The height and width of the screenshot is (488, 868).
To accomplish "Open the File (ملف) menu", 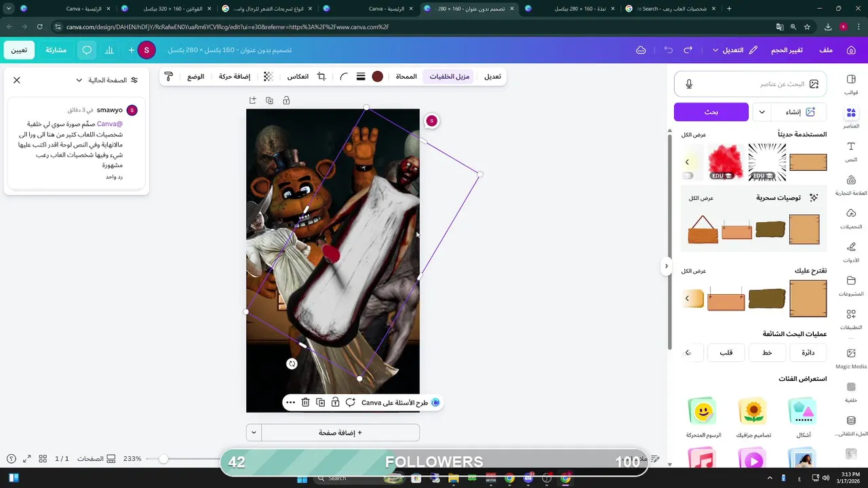I will point(826,50).
